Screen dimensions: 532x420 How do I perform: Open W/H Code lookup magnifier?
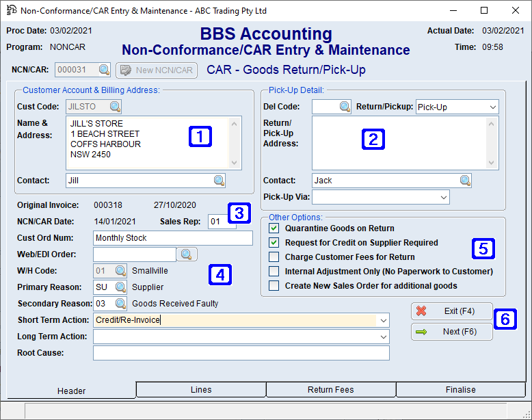pos(120,271)
